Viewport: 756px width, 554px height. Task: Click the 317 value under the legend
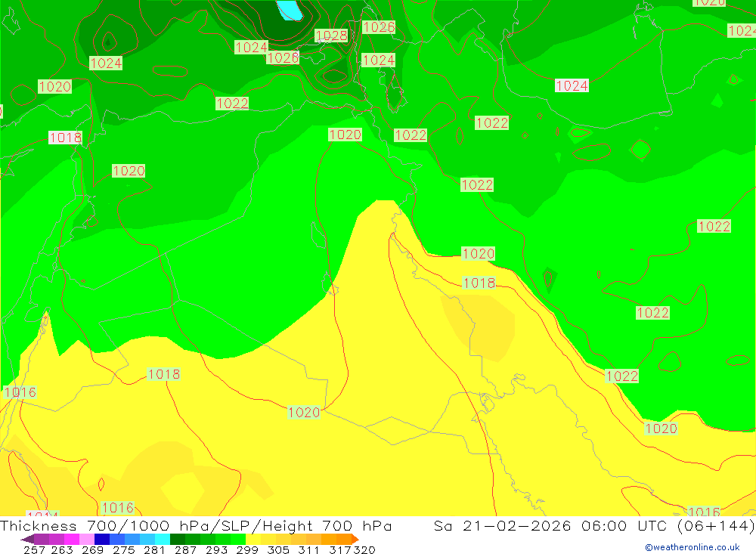340,549
